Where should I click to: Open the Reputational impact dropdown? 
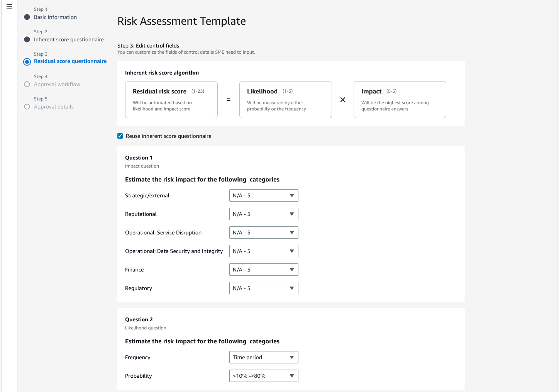click(264, 214)
